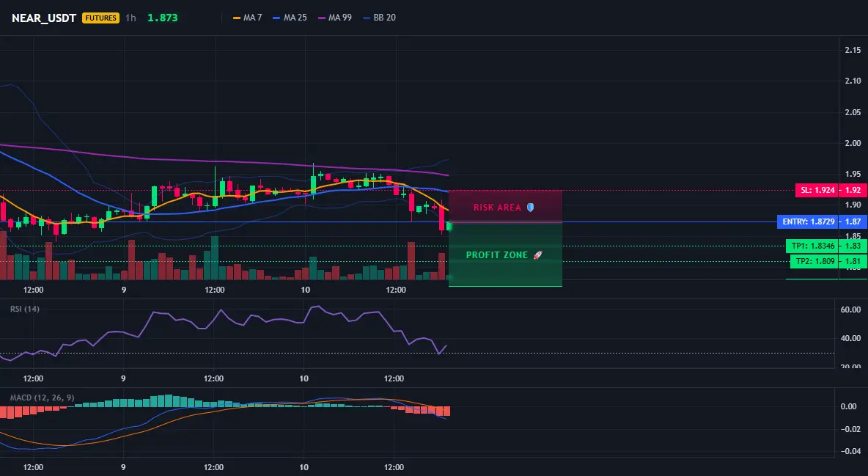Click the tallest green volume bar near 12:00

pos(215,257)
